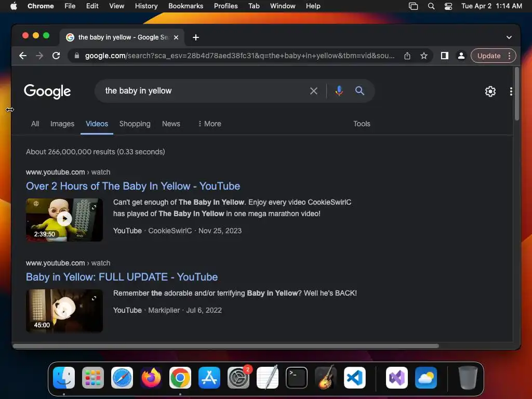Open a new tab
532x399 pixels.
(x=196, y=37)
